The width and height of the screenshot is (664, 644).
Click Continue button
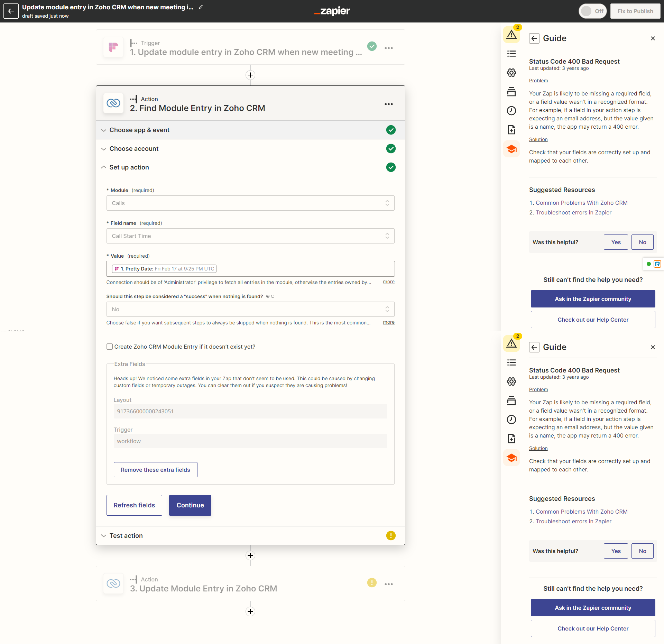(190, 505)
